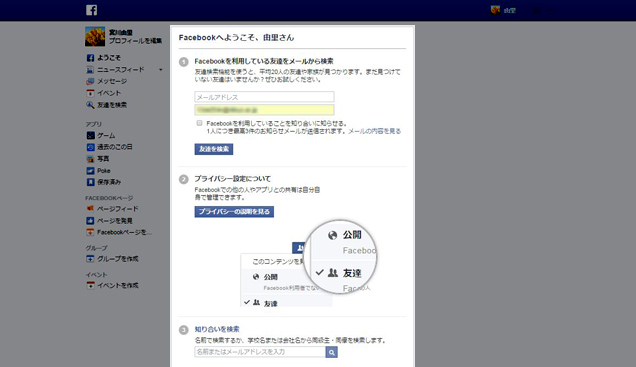Open 写真 via its photo icon
This screenshot has width=636, height=367.
(90, 159)
